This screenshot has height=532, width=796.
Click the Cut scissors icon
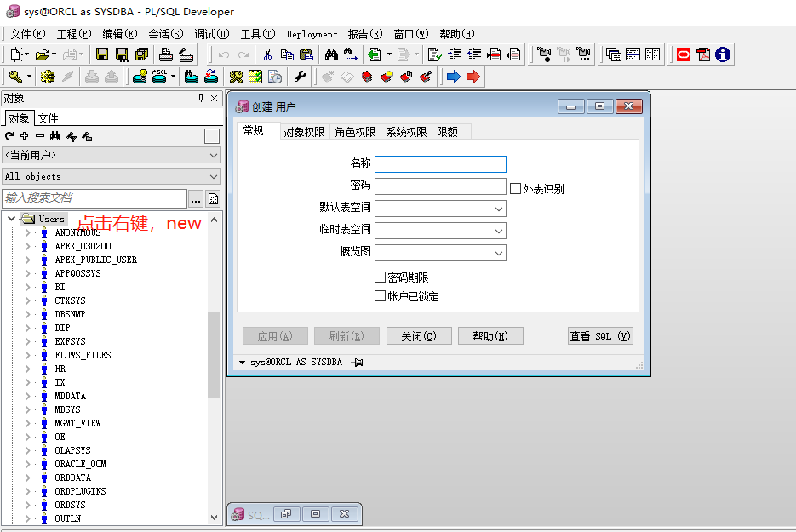click(x=267, y=54)
